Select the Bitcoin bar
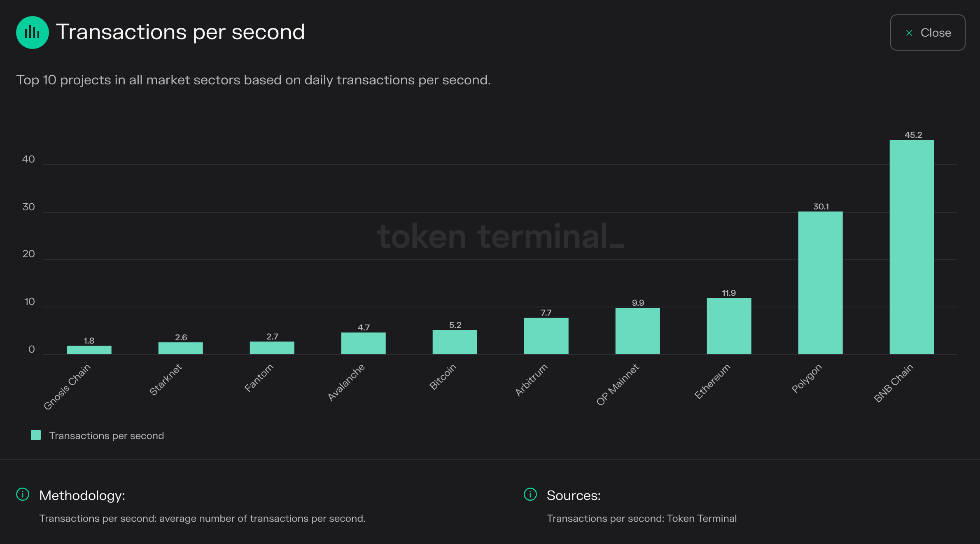 (455, 342)
